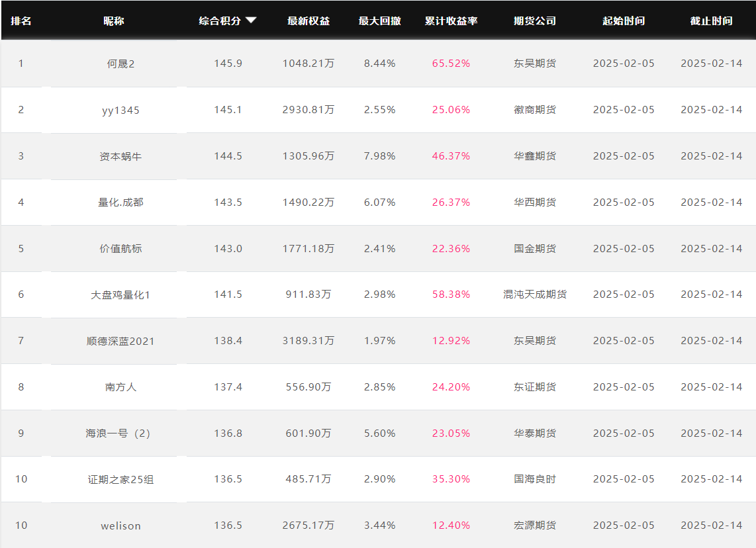Screen dimensions: 756x548
Task: Open nickname 量化.成都
Action: point(120,203)
